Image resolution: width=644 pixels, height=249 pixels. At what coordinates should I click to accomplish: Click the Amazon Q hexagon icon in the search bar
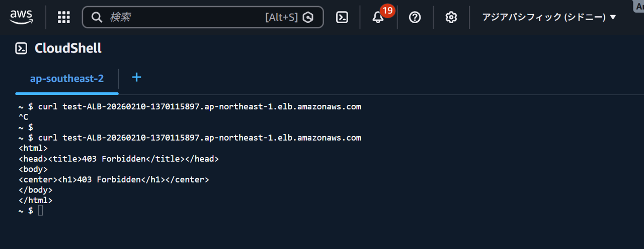tap(308, 17)
